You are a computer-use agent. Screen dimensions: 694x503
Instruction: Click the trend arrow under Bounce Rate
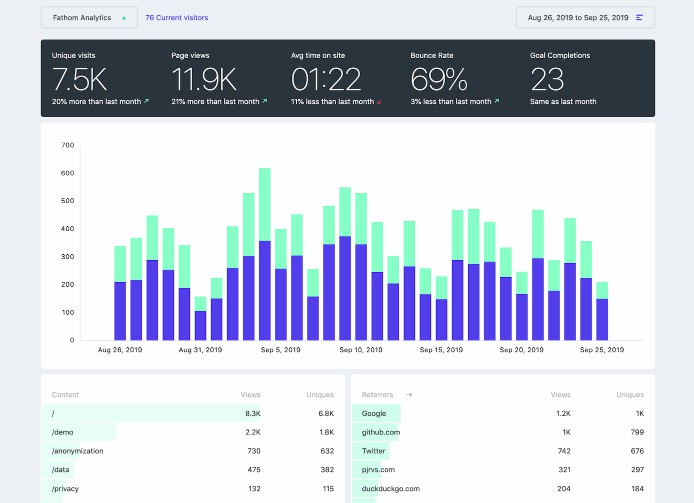point(496,101)
